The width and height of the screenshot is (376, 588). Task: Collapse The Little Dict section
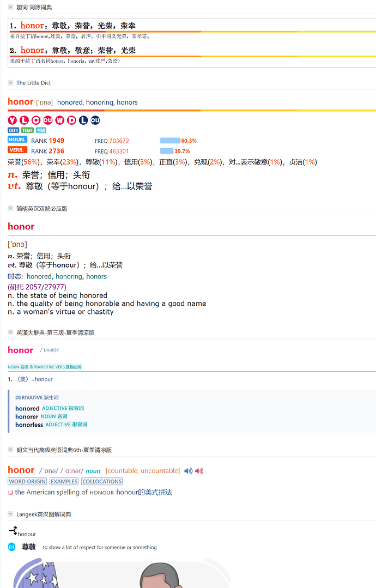(10, 83)
